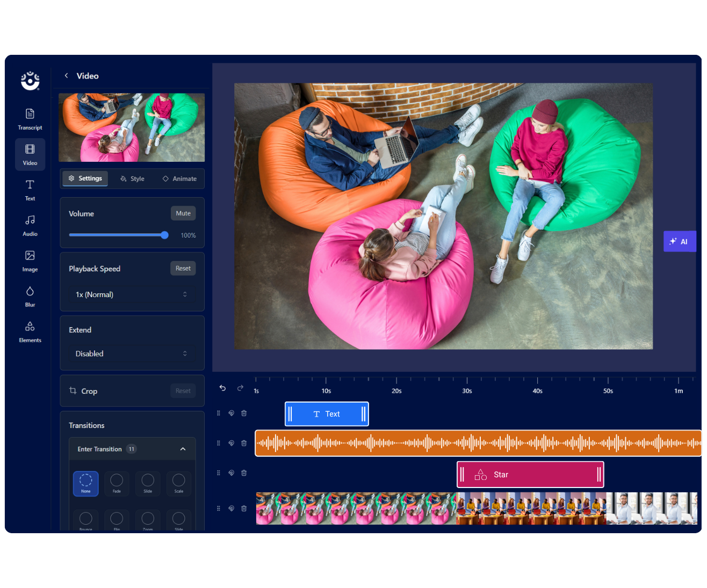
Task: Delete the Star element track
Action: click(244, 473)
